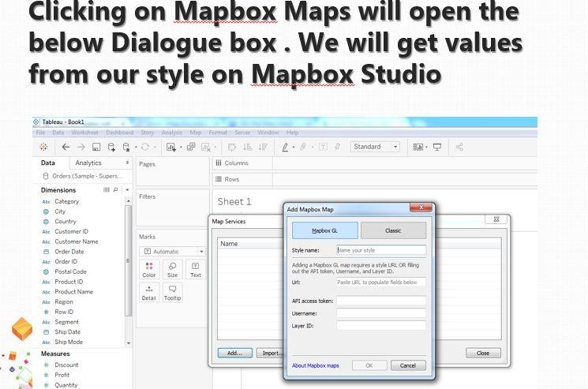Click the Sort descending toolbar icon
The image size is (588, 389).
[264, 147]
